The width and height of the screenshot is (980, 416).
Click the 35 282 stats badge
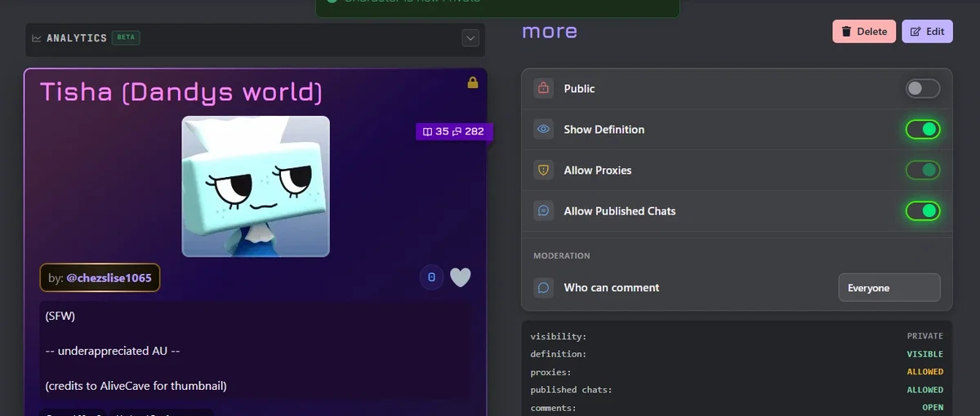coord(454,131)
